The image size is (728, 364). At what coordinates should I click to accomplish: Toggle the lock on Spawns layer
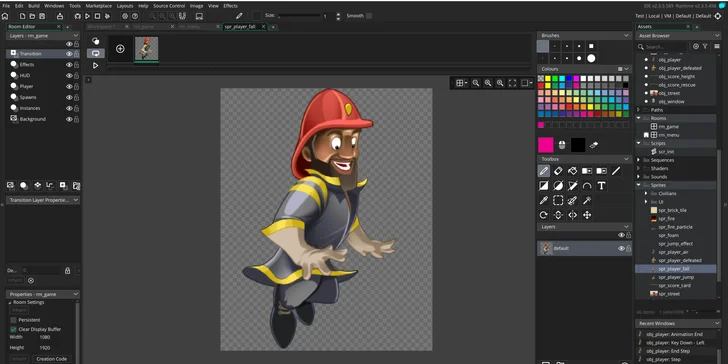[77, 98]
